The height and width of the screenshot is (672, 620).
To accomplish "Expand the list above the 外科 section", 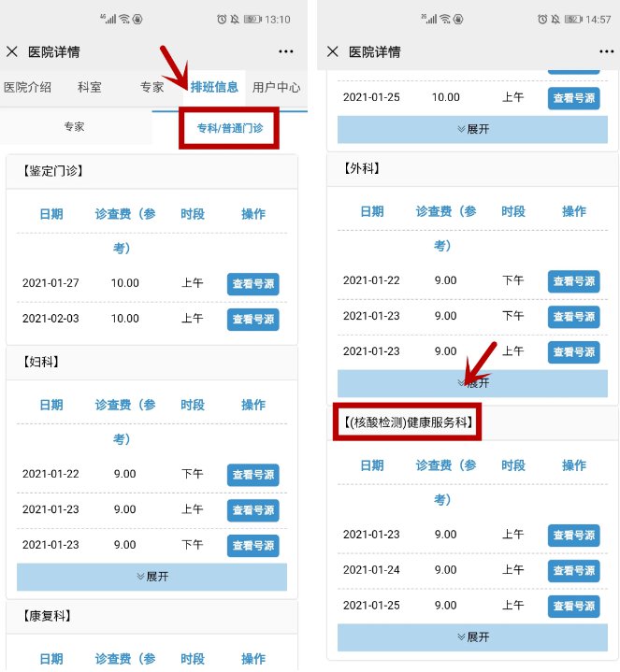I will [472, 129].
